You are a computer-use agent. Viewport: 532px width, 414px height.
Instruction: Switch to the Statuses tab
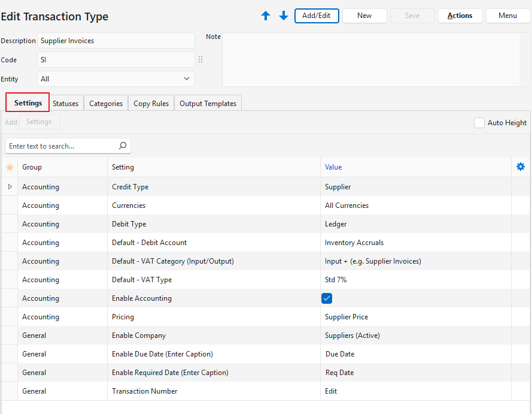(66, 104)
